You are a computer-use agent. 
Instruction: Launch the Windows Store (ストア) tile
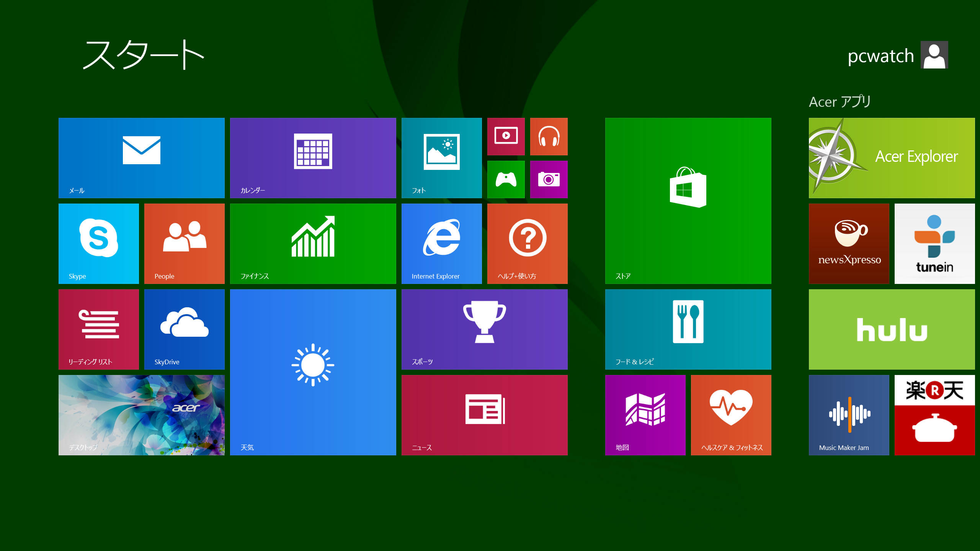coord(688,201)
